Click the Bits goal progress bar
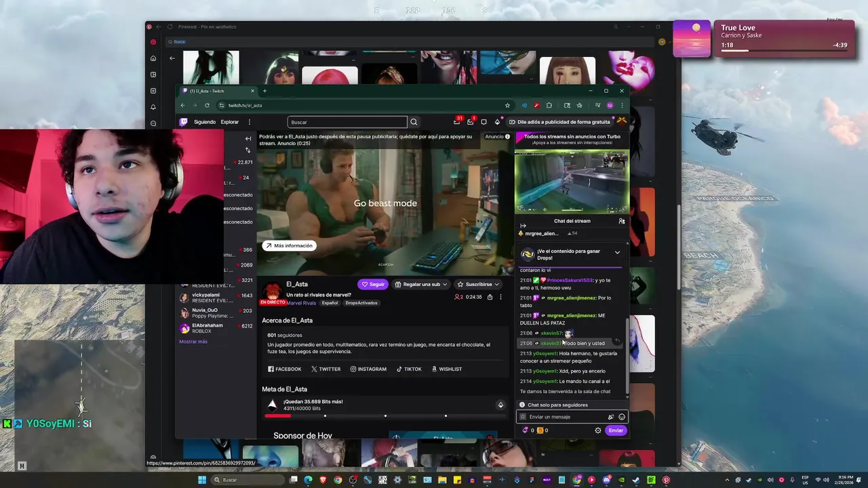Screen dimensions: 868x488 [385, 415]
